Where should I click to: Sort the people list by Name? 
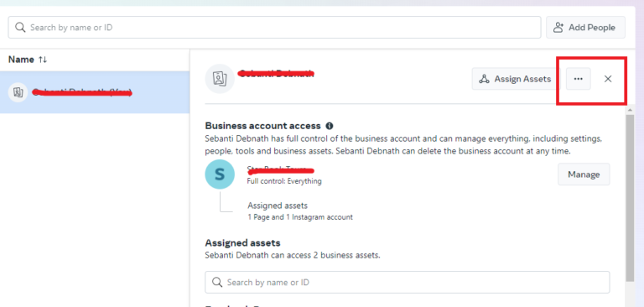[43, 60]
